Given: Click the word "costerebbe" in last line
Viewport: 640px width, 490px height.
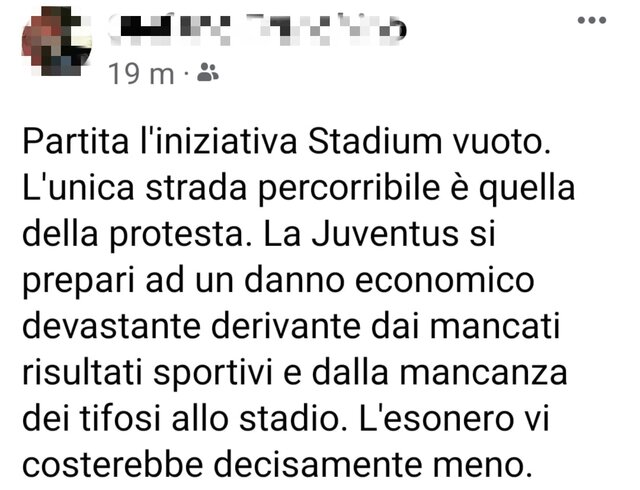Looking at the screenshot, I should pyautogui.click(x=113, y=465).
